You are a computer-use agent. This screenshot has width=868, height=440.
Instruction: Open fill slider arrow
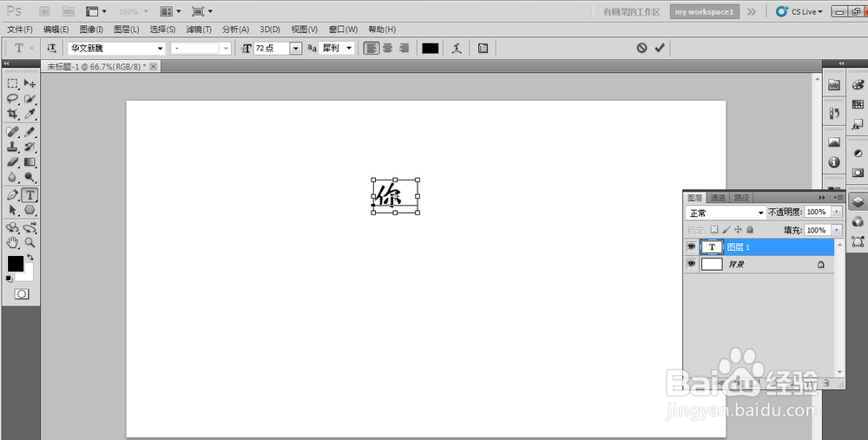pyautogui.click(x=837, y=230)
